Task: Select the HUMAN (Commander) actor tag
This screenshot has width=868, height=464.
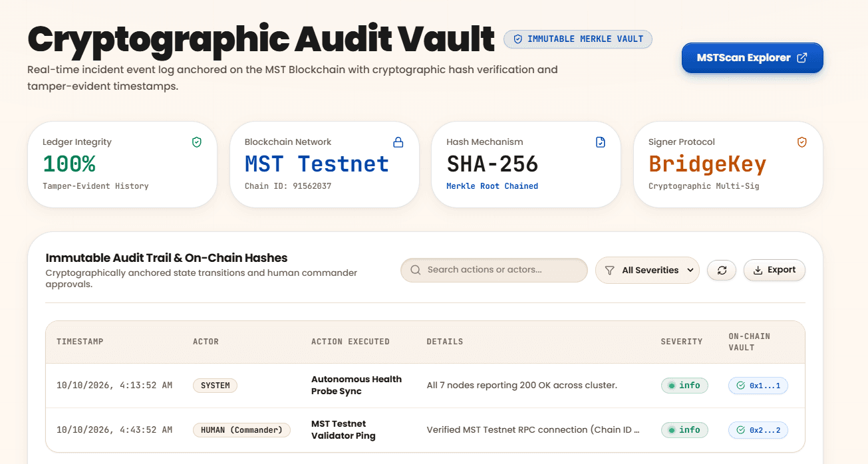Action: [242, 430]
